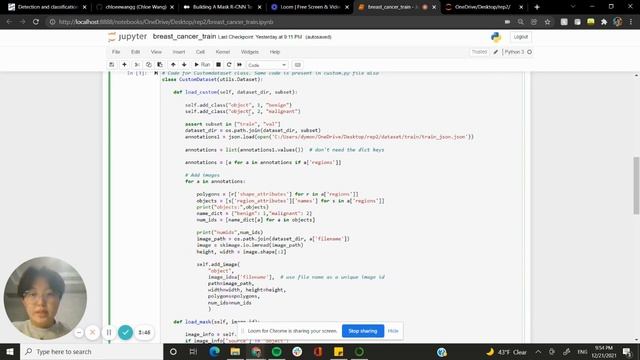
Task: Click the Python logo in the header
Action: [x=496, y=37]
